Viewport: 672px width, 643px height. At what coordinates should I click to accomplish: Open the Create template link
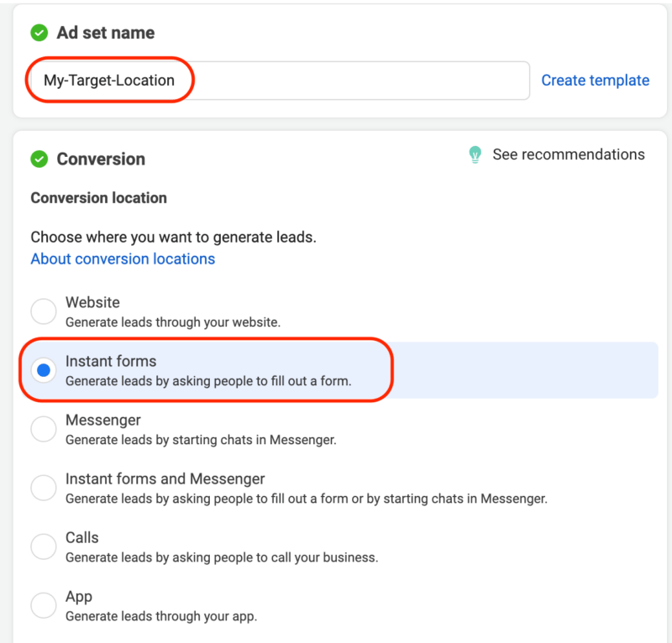pyautogui.click(x=596, y=80)
